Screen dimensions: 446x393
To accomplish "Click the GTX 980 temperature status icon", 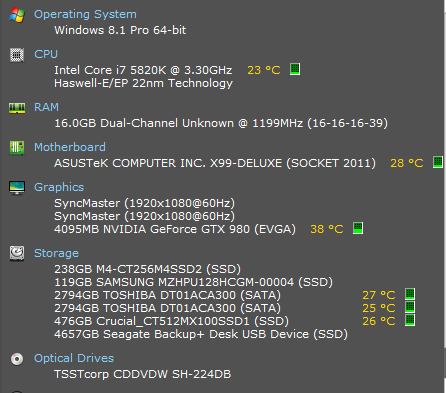I will coord(358,228).
